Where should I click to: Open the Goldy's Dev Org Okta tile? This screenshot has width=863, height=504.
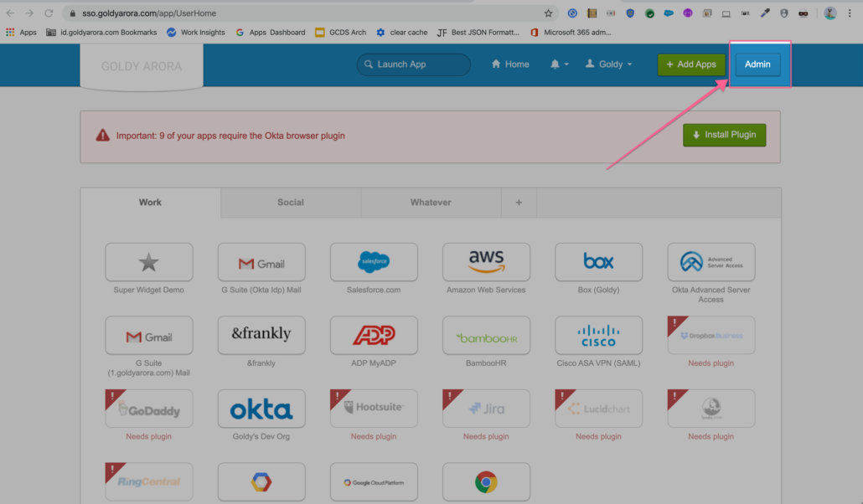(x=261, y=409)
